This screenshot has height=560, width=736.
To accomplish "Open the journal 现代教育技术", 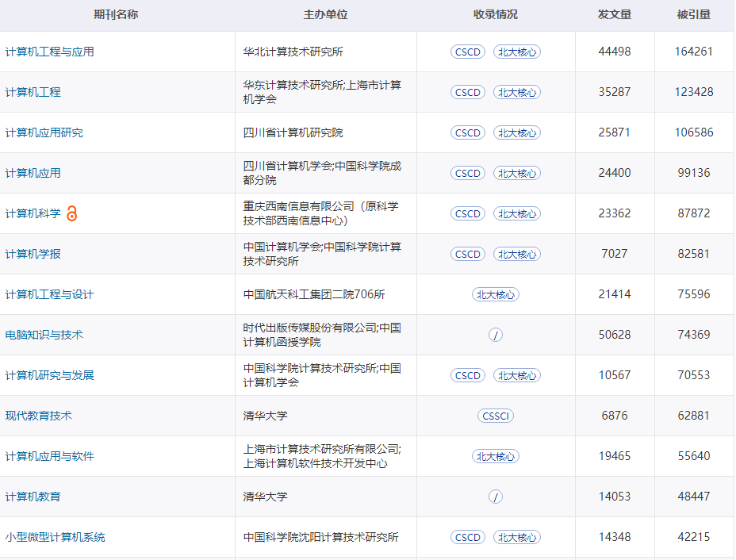I will [34, 415].
